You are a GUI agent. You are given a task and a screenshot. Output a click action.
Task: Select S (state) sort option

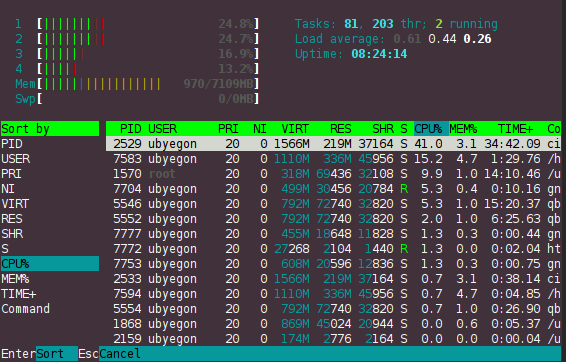tap(50, 249)
